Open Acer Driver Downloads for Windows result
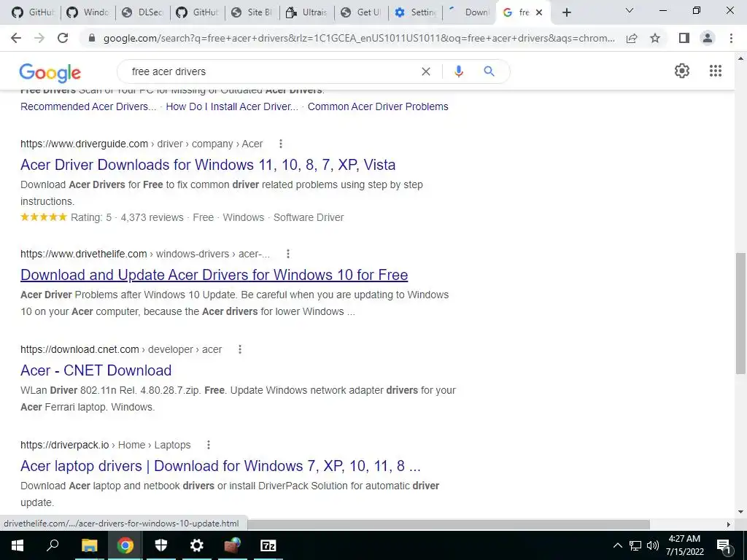 point(208,165)
